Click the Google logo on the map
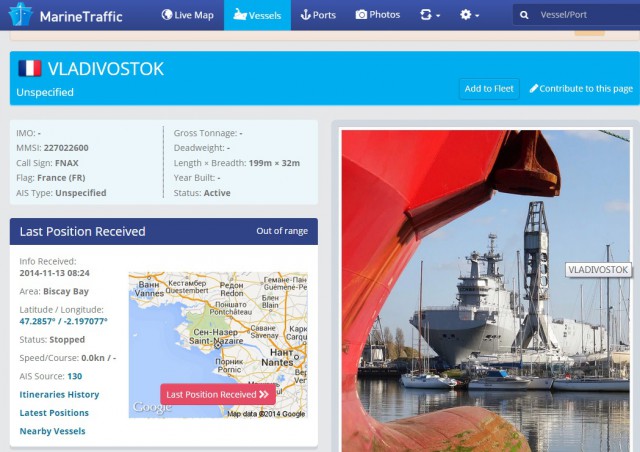 point(151,407)
